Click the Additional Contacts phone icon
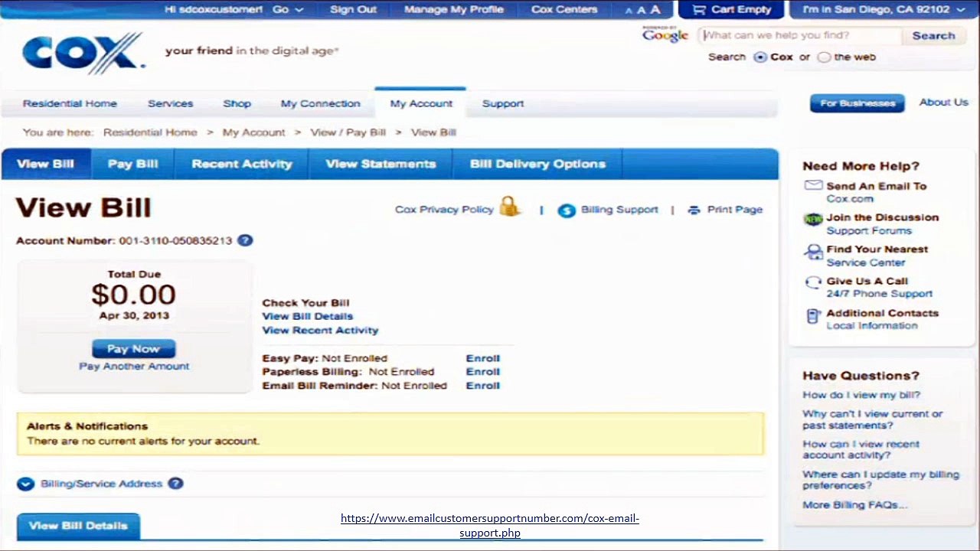 [x=813, y=316]
